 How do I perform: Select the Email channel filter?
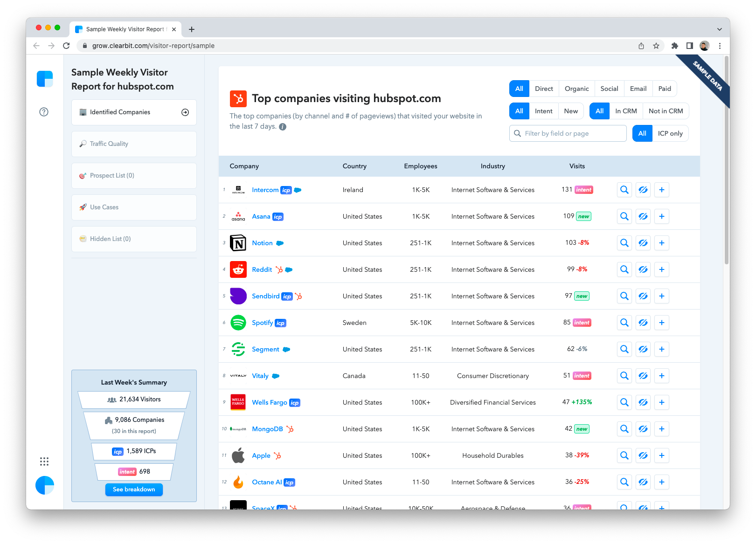point(638,89)
